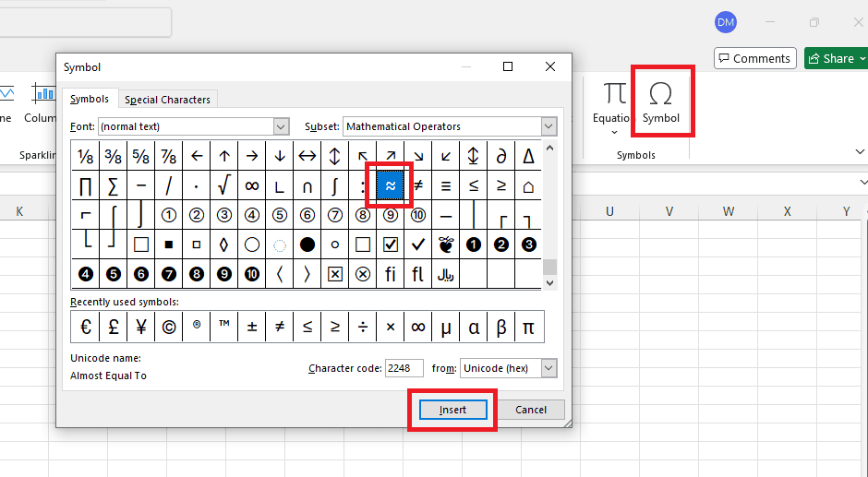Expand the Equation dropdown arrow in ribbon

click(614, 132)
